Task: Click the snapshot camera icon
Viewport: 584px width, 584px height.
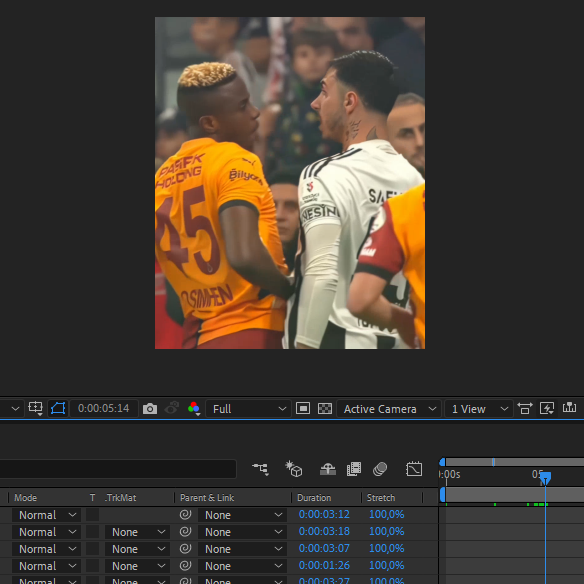Action: (x=150, y=409)
